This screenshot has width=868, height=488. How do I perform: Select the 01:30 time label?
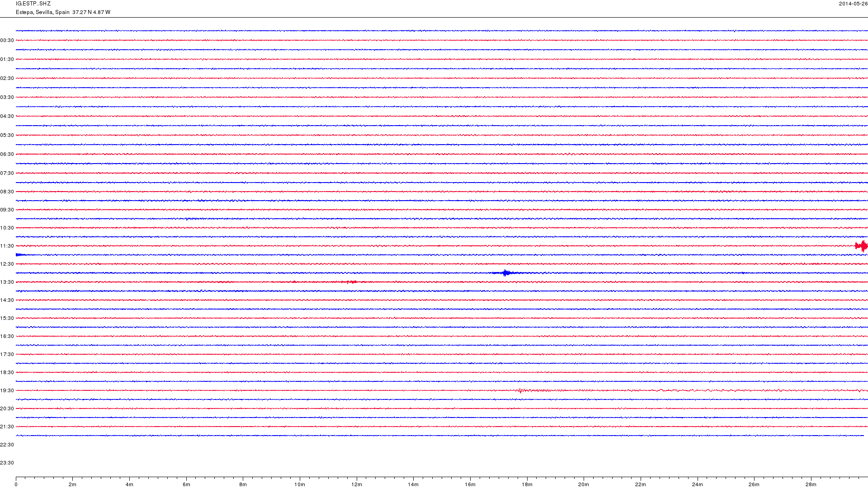(x=7, y=60)
